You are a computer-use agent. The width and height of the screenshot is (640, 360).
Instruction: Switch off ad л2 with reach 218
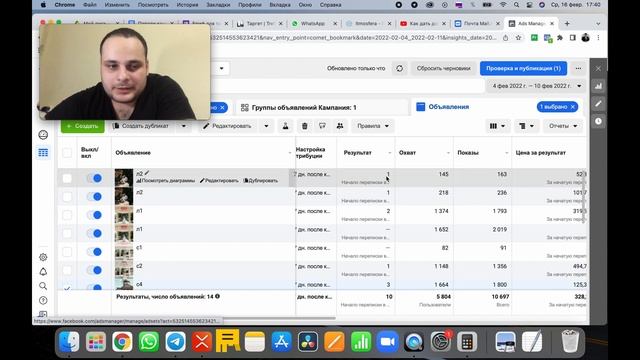(x=94, y=197)
